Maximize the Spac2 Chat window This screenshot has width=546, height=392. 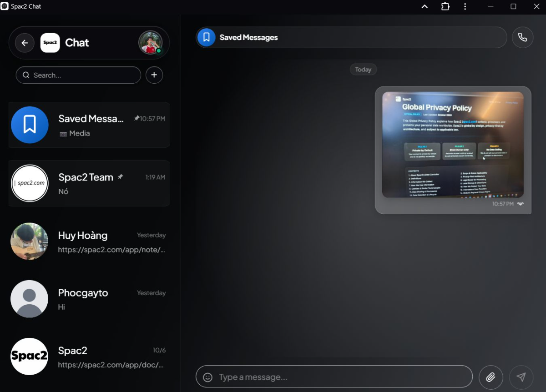(513, 6)
